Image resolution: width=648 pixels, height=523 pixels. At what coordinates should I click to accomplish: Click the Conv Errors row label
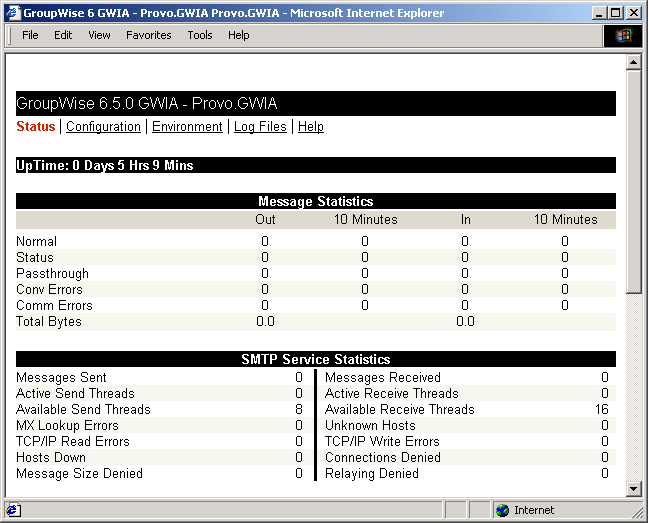[49, 289]
